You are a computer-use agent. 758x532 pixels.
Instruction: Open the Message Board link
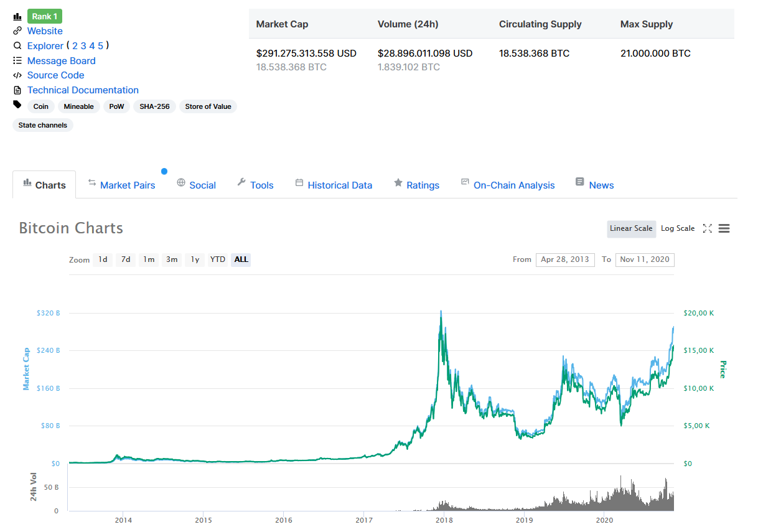62,61
